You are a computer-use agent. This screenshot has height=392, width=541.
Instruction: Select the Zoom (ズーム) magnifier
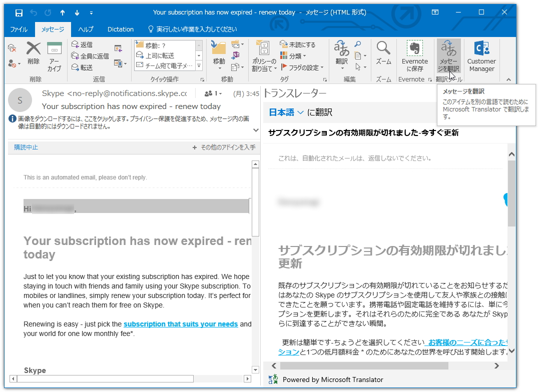pyautogui.click(x=383, y=54)
